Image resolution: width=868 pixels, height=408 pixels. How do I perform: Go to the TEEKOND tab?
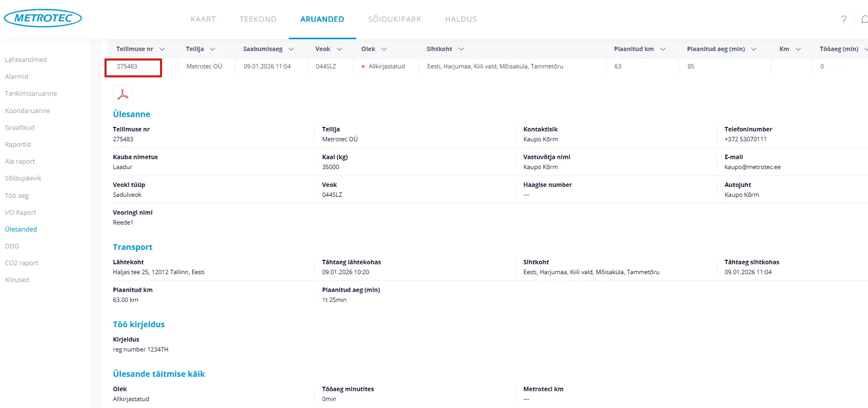point(258,19)
